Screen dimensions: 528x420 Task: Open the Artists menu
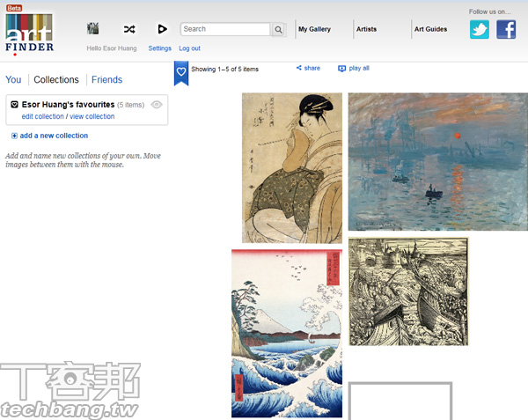[x=366, y=29]
